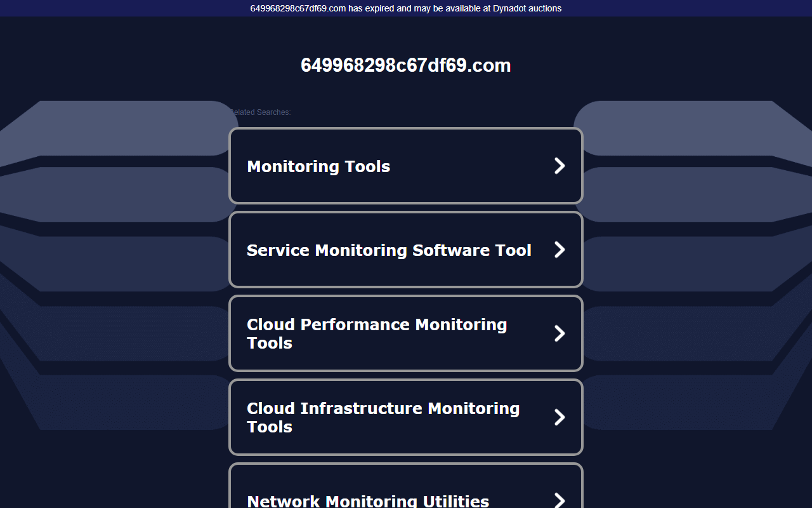
Task: Click the 649968298c67df69.com heading
Action: (x=406, y=65)
